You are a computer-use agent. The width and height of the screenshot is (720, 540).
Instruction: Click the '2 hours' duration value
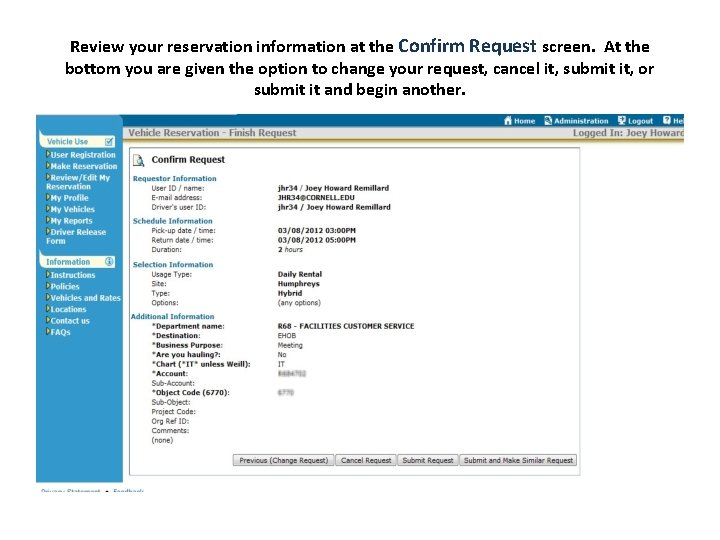(290, 250)
